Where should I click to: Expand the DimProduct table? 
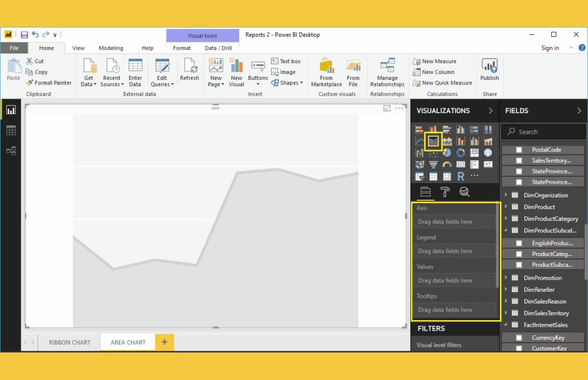click(506, 207)
